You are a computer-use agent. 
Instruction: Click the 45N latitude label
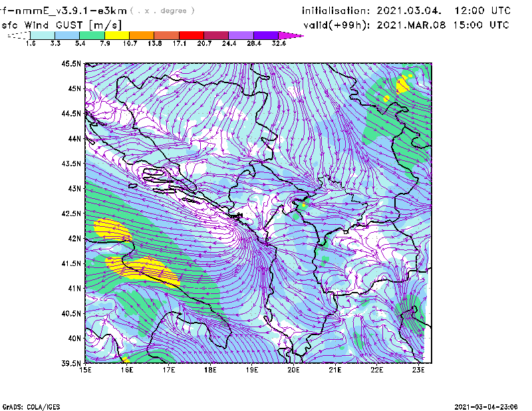click(x=74, y=88)
